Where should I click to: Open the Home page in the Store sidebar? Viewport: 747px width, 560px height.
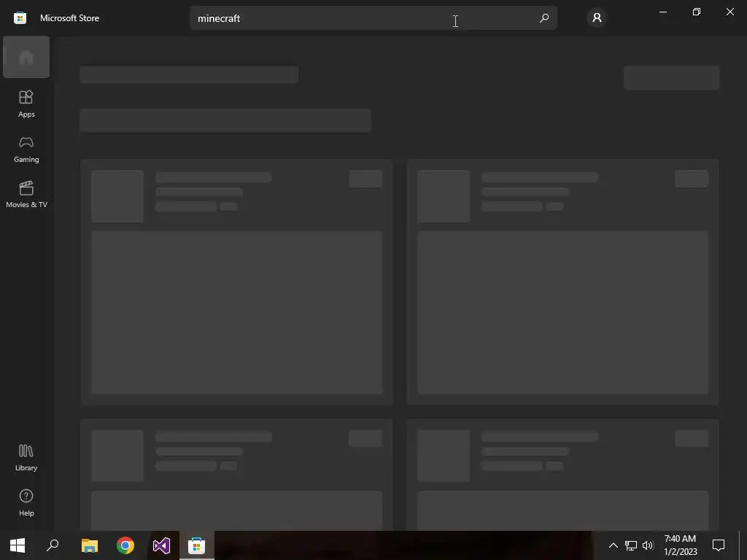(26, 57)
